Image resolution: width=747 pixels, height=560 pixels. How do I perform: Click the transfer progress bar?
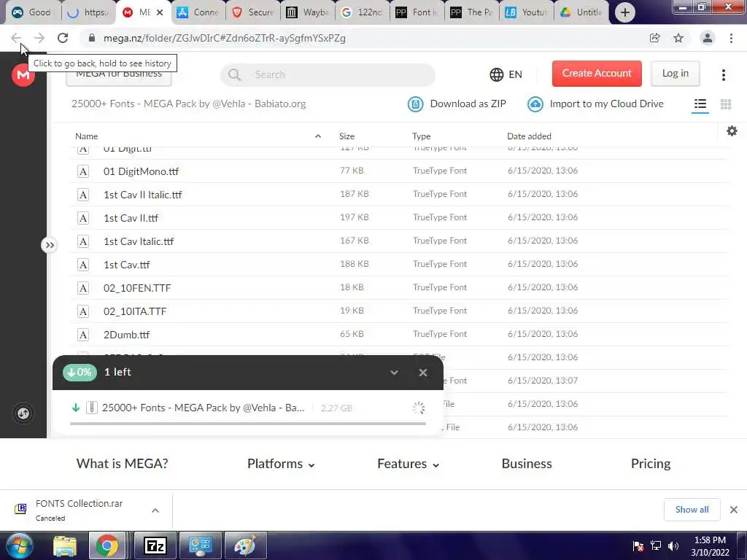click(248, 424)
